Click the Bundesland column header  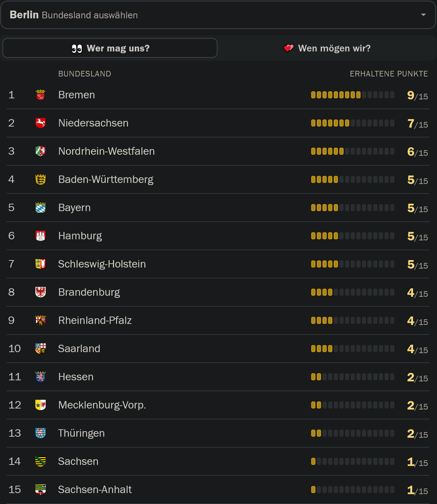[x=85, y=74]
